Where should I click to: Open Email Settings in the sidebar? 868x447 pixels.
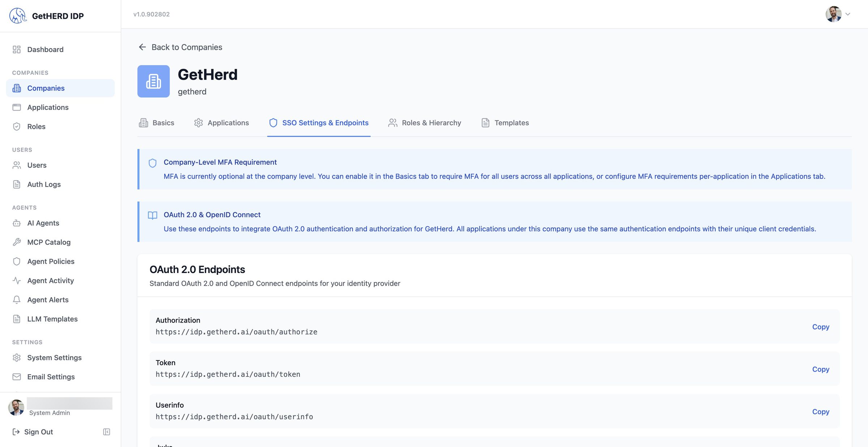(x=60, y=377)
